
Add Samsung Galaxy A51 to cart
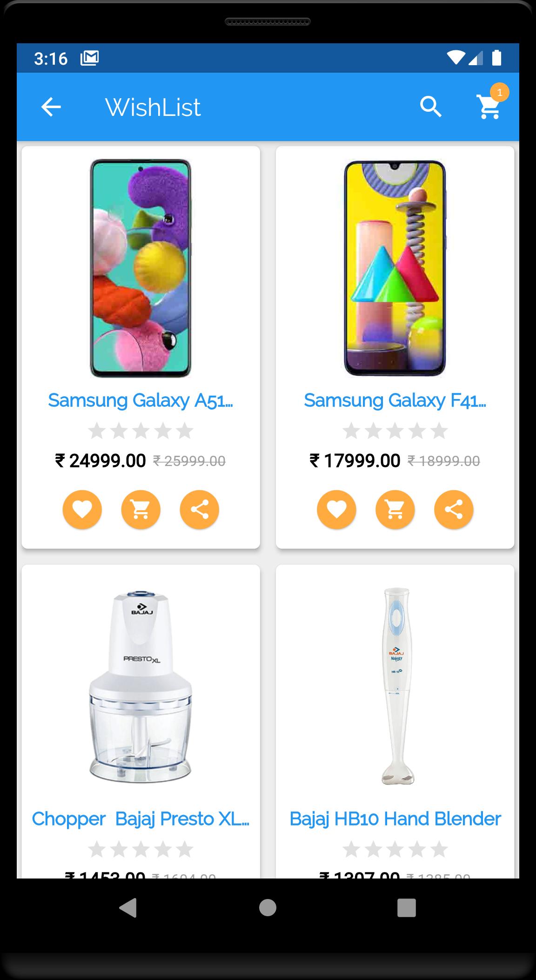coord(141,509)
